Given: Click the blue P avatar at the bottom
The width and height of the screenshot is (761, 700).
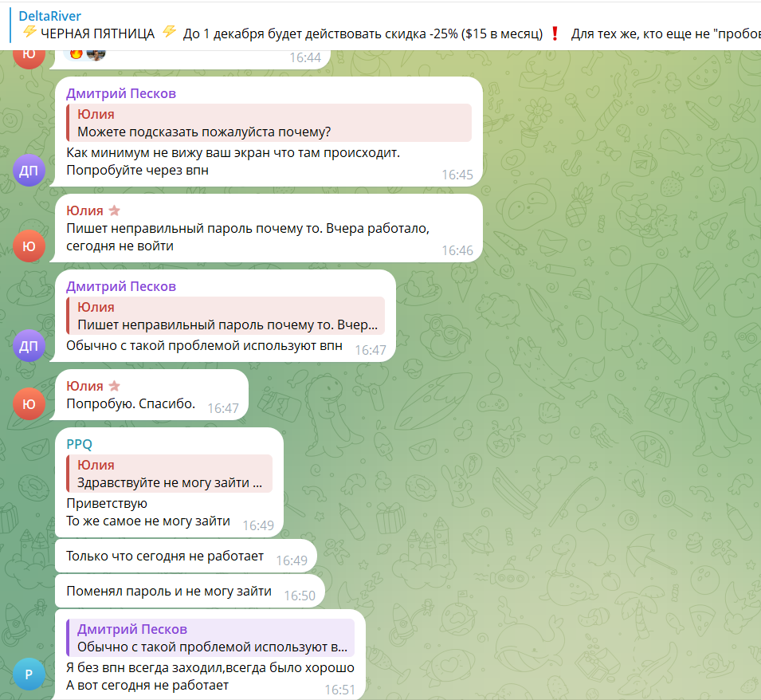Looking at the screenshot, I should click(29, 675).
